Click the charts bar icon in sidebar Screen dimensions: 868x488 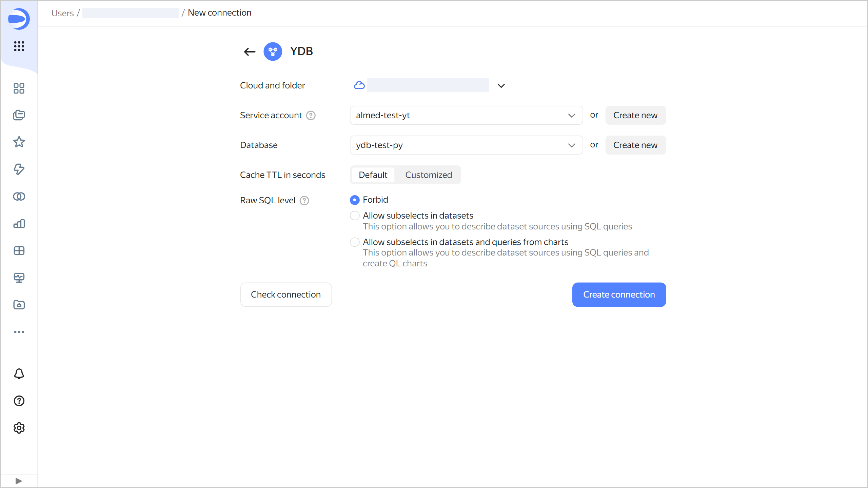pyautogui.click(x=19, y=224)
